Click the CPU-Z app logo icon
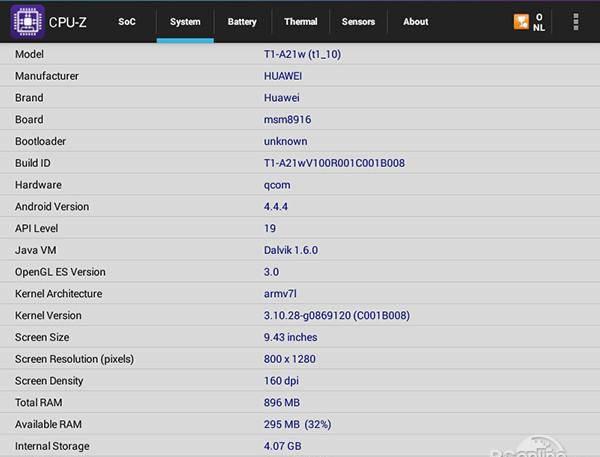The image size is (600, 457). click(x=28, y=22)
